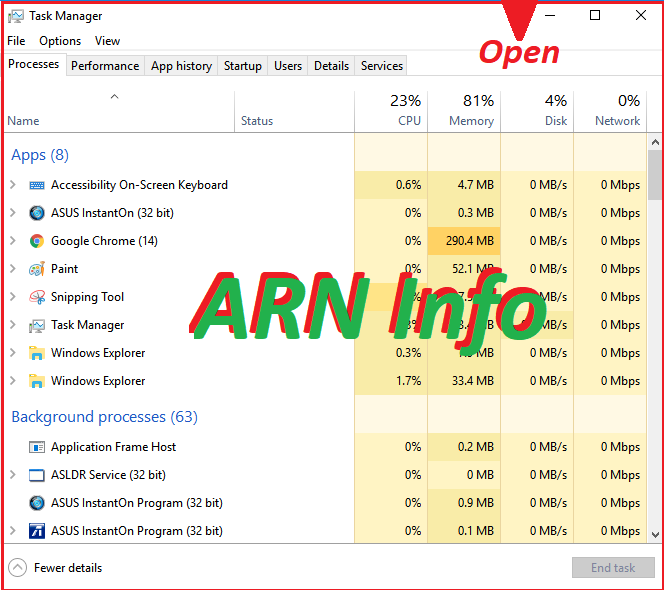This screenshot has width=664, height=590.
Task: Sort by the Memory column header
Action: [x=464, y=111]
